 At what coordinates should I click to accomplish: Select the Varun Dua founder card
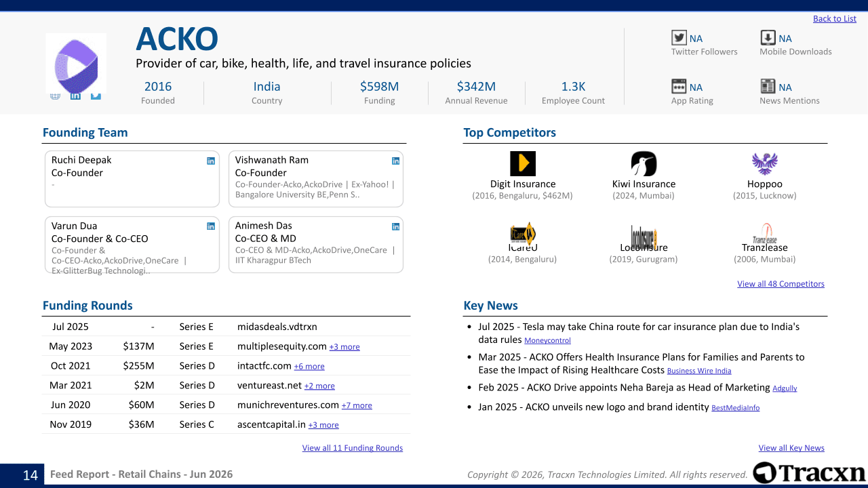[x=132, y=245]
